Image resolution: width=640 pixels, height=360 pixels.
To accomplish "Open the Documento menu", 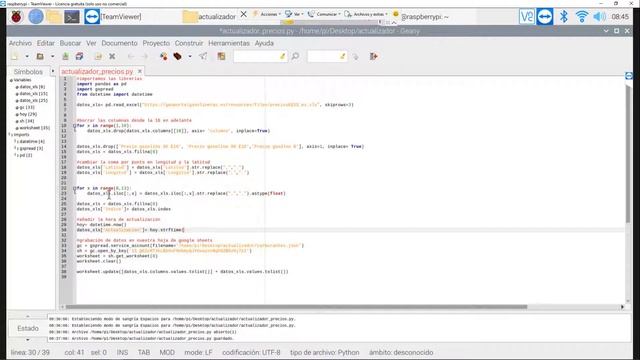I will [x=120, y=43].
